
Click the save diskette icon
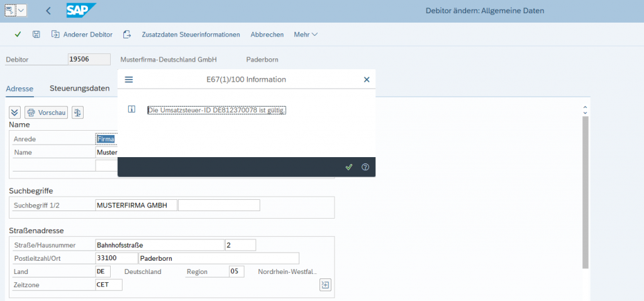pos(36,34)
